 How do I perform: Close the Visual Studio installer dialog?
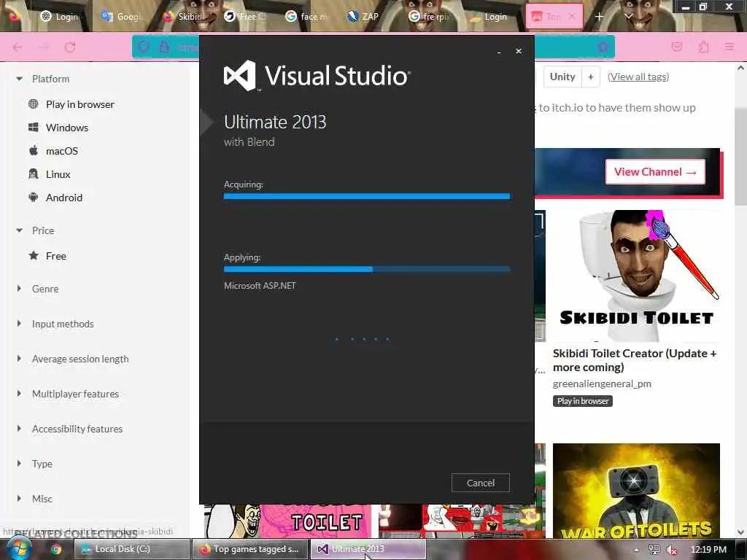tap(519, 51)
